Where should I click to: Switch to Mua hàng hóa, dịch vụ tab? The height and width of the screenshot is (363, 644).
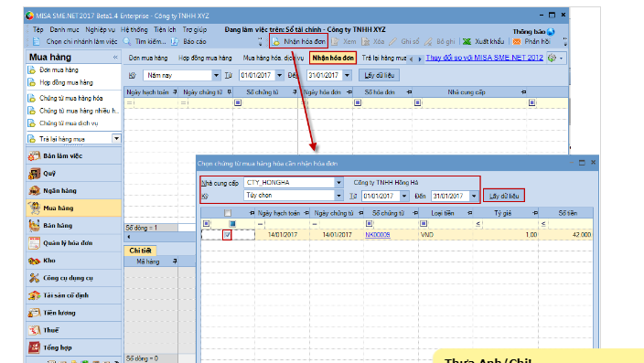coord(274,58)
